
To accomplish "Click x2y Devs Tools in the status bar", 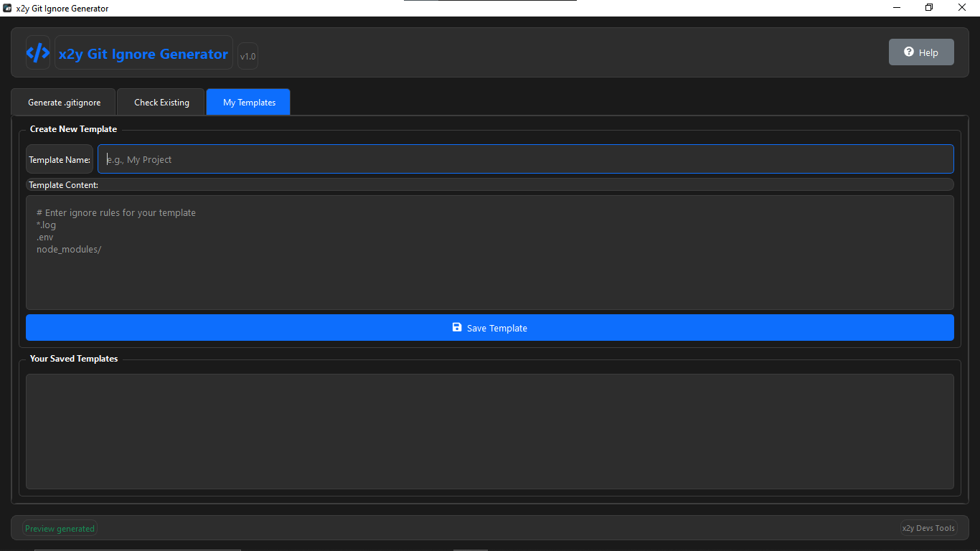I will [x=928, y=528].
